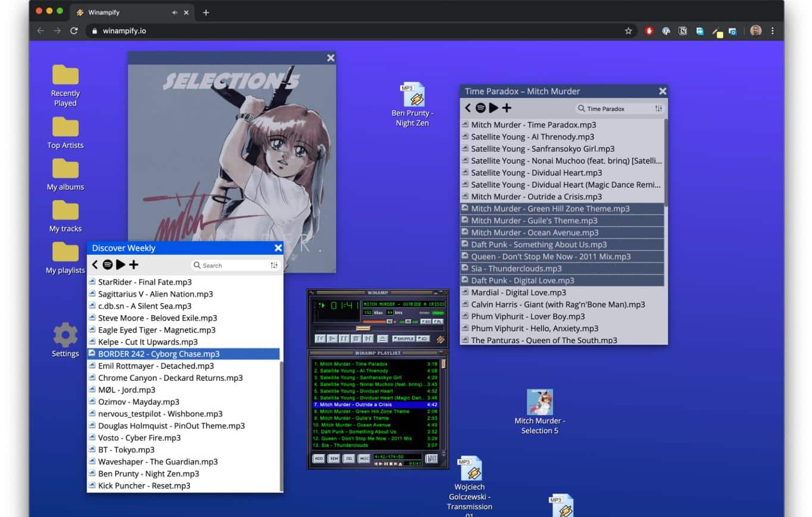Screen dimensions: 812x517
Task: Click the Winamp lightning bolt logo icon
Action: click(x=441, y=339)
